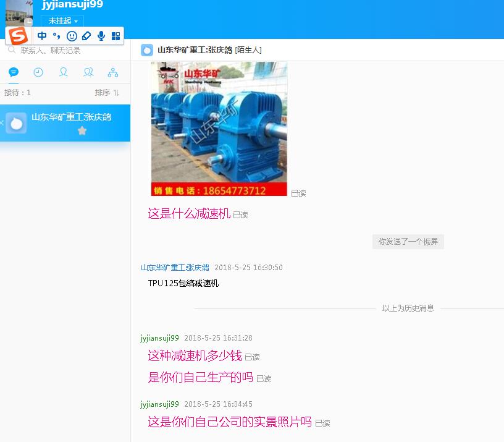The image size is (504, 442).
Task: Switch to the messages tab
Action: coord(14,72)
